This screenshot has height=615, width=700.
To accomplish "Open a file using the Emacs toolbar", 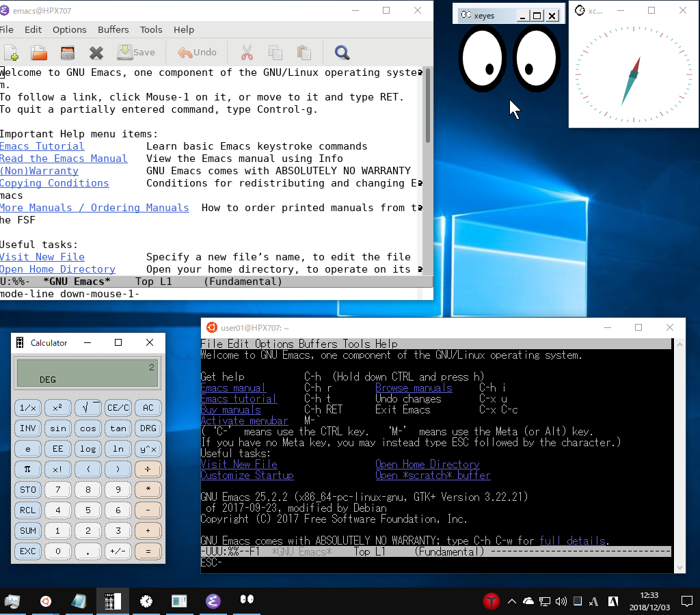I will [38, 53].
